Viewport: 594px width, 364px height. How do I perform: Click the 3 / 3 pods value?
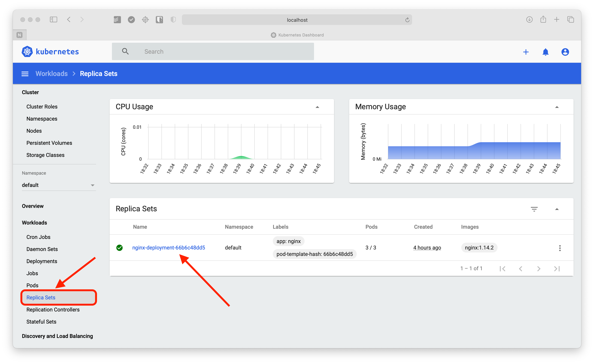pyautogui.click(x=371, y=248)
